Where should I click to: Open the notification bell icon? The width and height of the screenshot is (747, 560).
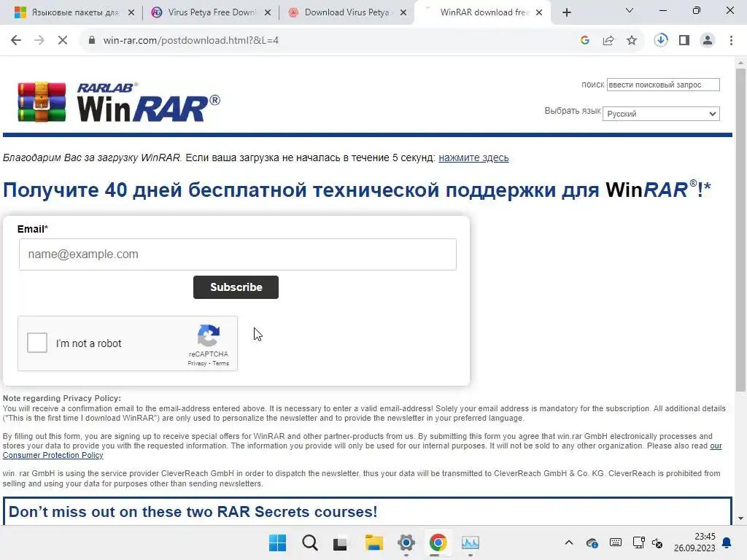pyautogui.click(x=727, y=542)
